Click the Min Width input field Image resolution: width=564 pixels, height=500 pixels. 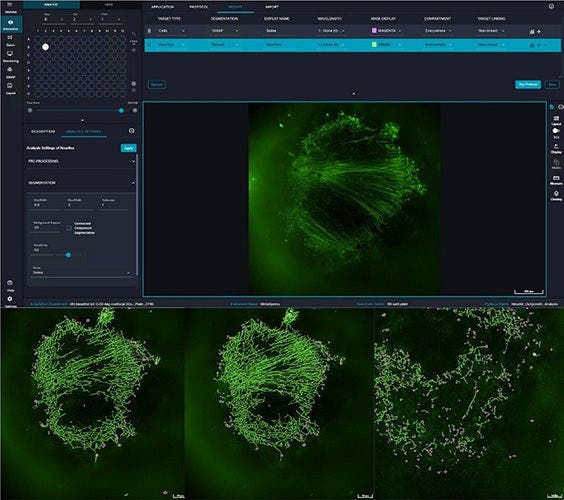pyautogui.click(x=46, y=205)
